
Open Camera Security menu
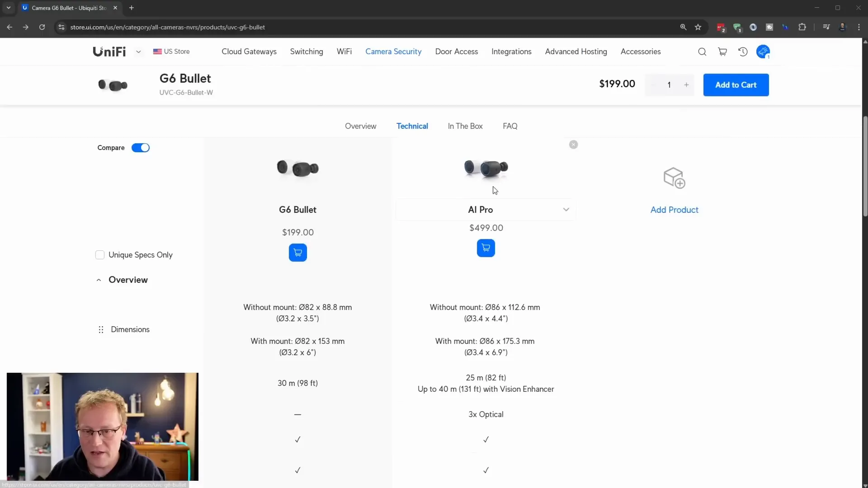(x=393, y=52)
